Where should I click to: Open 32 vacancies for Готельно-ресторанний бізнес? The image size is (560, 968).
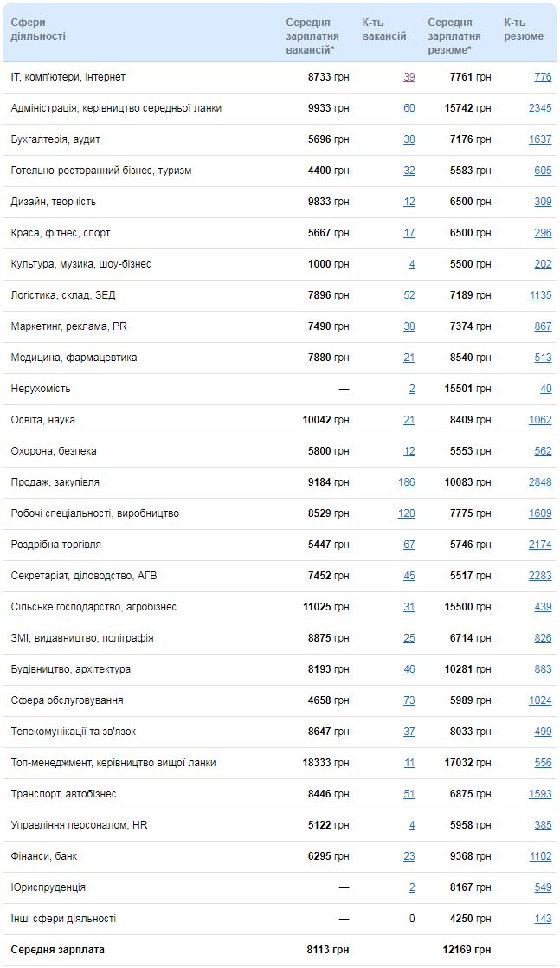[x=409, y=171]
